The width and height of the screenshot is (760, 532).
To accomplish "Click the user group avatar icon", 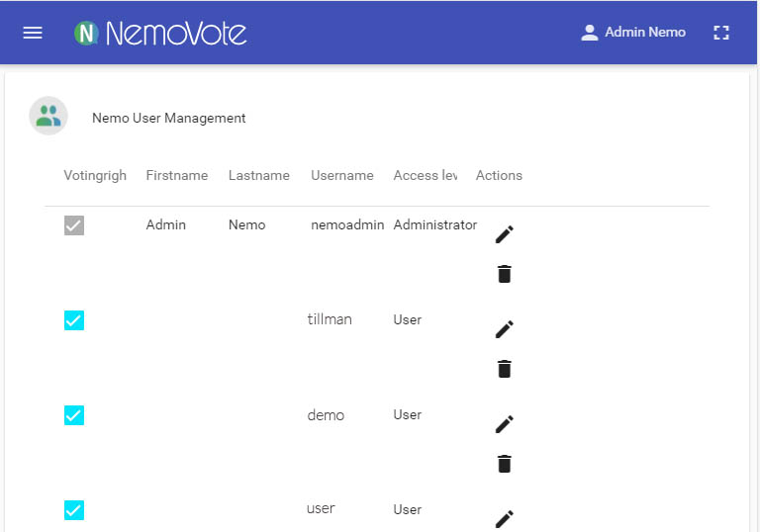I will click(x=48, y=116).
